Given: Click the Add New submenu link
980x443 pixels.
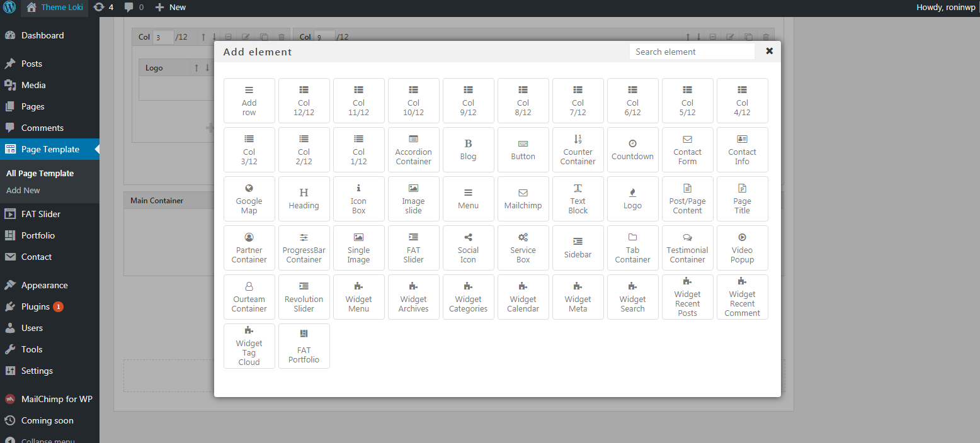Looking at the screenshot, I should (23, 190).
